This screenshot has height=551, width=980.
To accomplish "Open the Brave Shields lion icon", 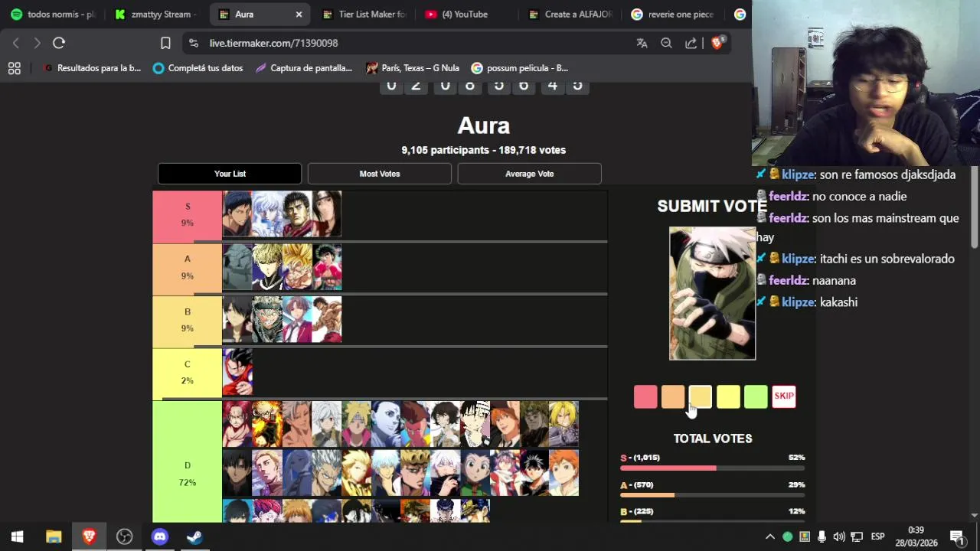I will (717, 43).
